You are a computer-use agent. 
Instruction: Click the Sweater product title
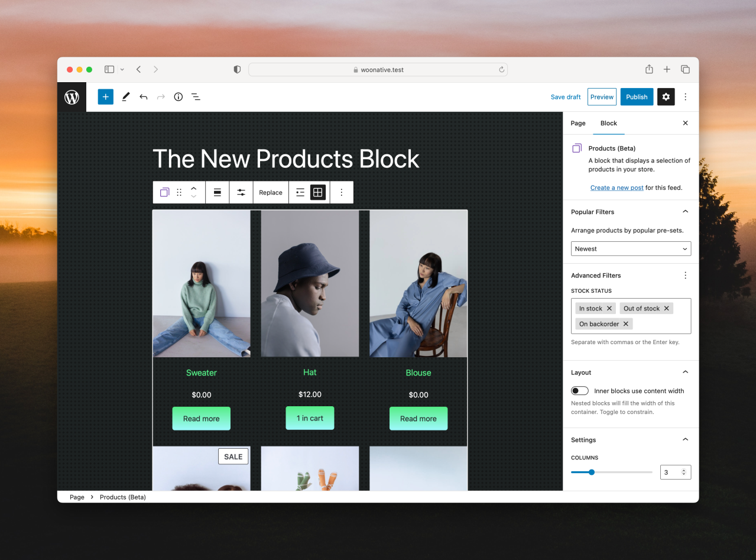click(x=202, y=373)
